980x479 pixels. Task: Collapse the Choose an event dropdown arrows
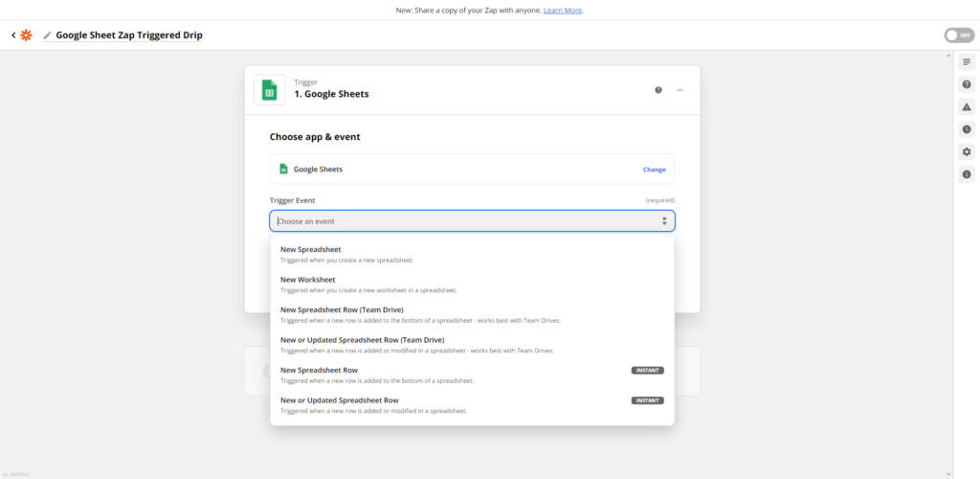(664, 221)
